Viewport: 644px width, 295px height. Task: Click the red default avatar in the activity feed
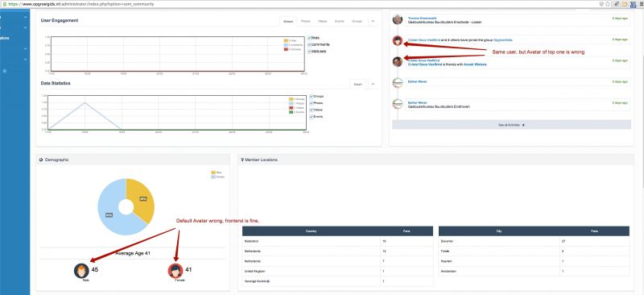[x=397, y=40]
